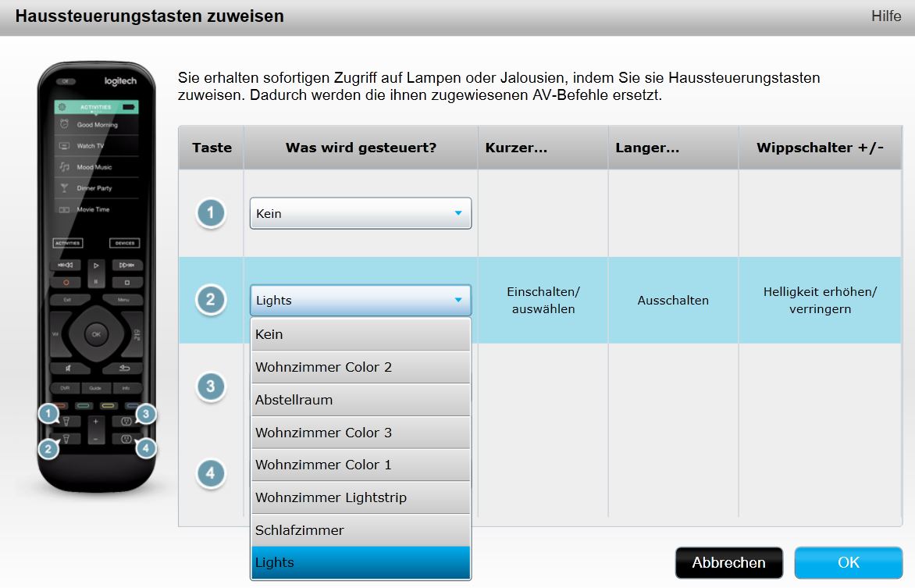Open the Hilfe link

point(886,16)
